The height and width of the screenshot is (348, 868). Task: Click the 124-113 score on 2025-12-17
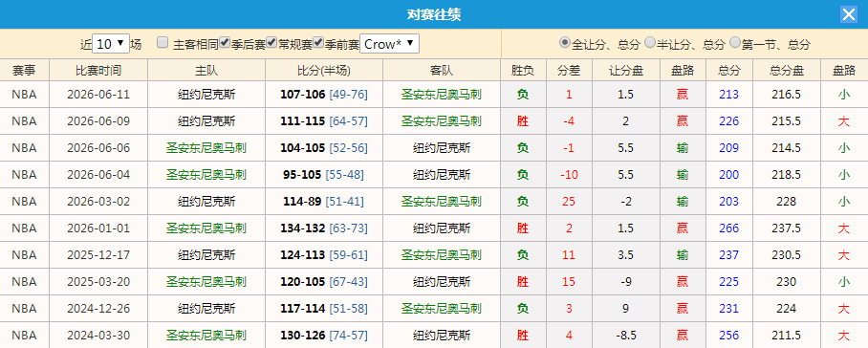pos(303,255)
